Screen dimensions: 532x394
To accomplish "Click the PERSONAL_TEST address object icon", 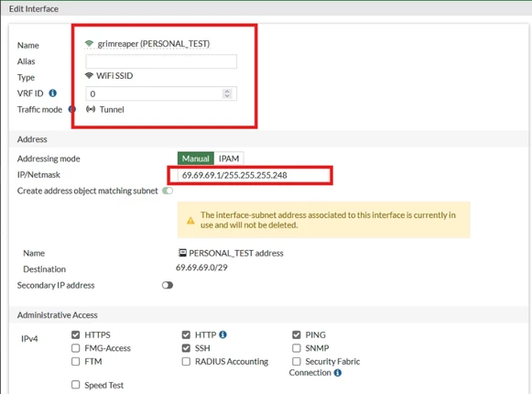I will coord(182,253).
